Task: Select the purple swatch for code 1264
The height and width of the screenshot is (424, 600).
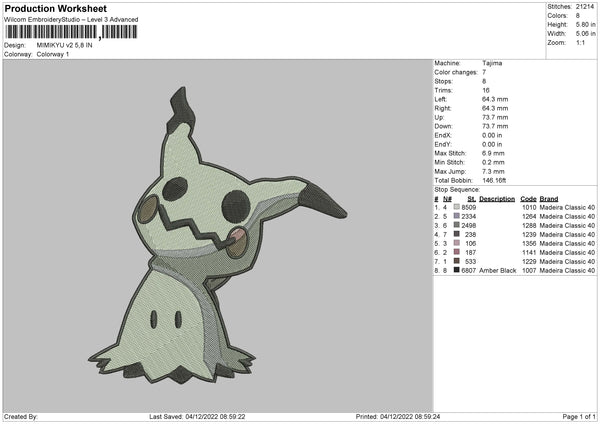Action: pos(457,216)
